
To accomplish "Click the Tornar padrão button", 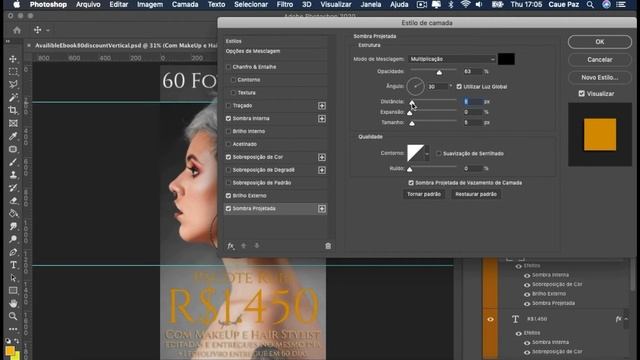I will click(x=424, y=194).
